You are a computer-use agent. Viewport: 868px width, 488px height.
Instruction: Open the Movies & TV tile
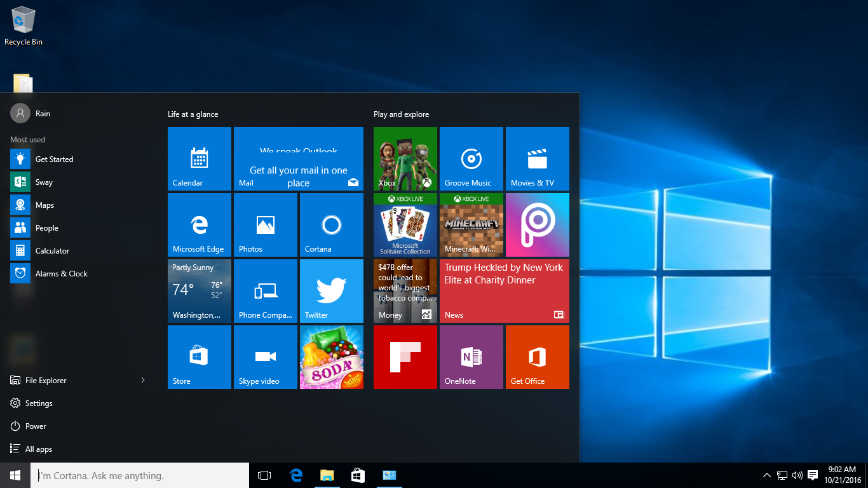tap(538, 159)
